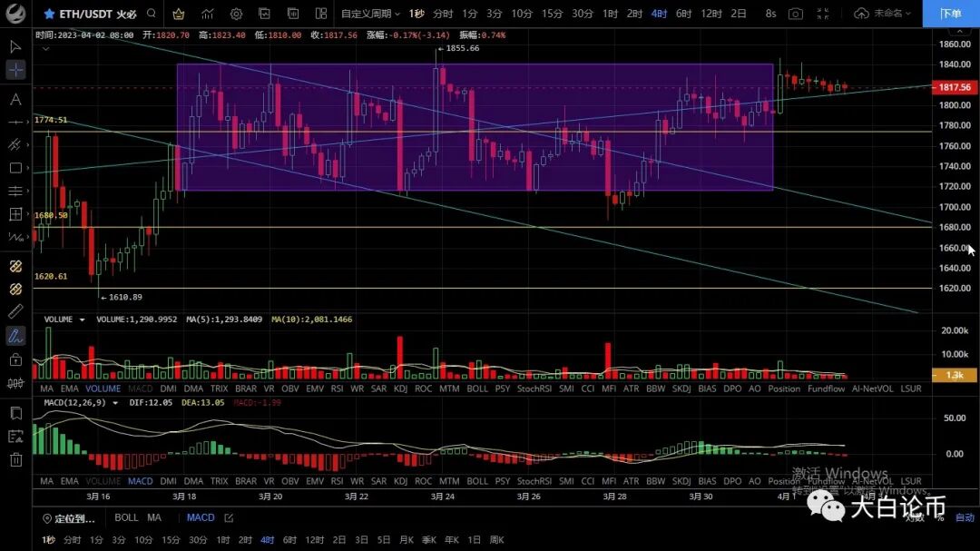Open MACD edit icon in bottom bar
The height and width of the screenshot is (551, 980).
click(x=229, y=517)
